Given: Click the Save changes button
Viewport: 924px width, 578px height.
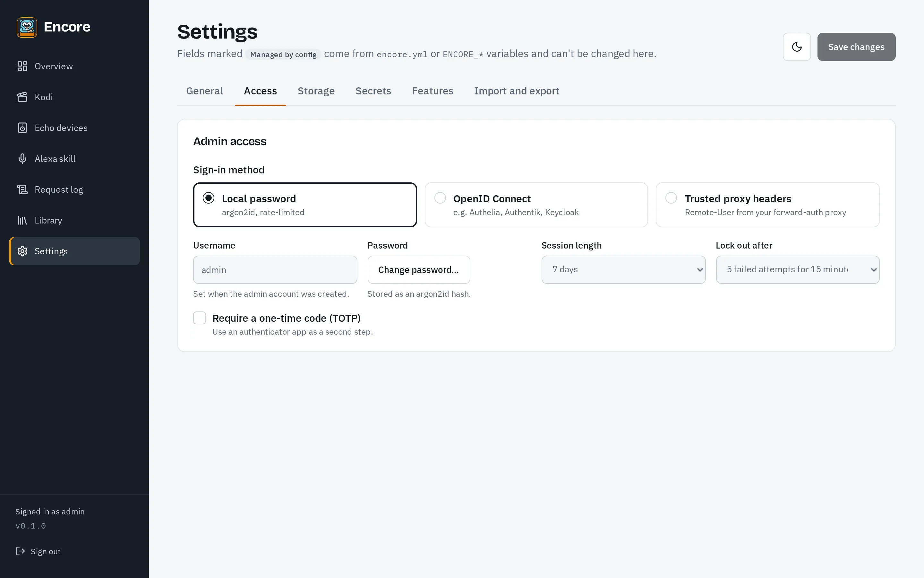Looking at the screenshot, I should tap(856, 47).
